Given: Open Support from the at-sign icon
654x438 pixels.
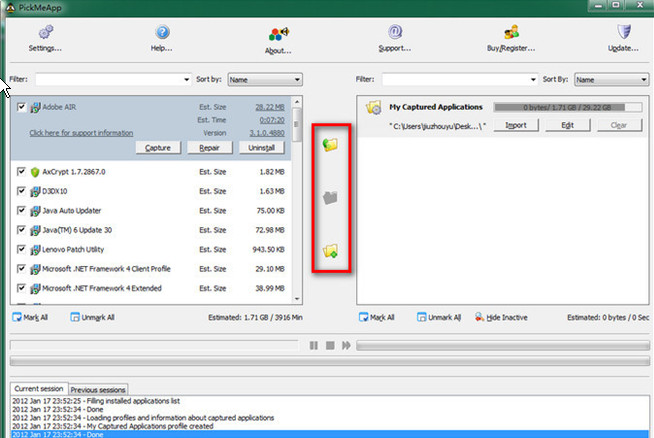Looking at the screenshot, I should pyautogui.click(x=395, y=32).
